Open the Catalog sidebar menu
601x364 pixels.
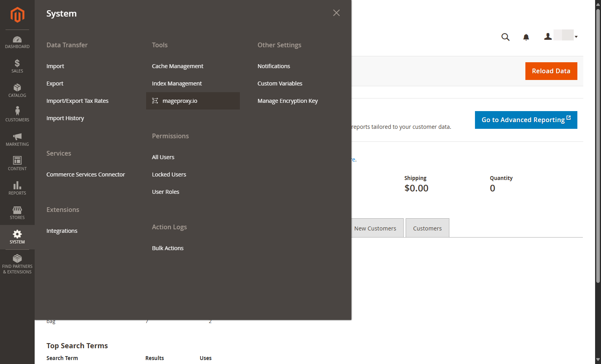coord(17,91)
